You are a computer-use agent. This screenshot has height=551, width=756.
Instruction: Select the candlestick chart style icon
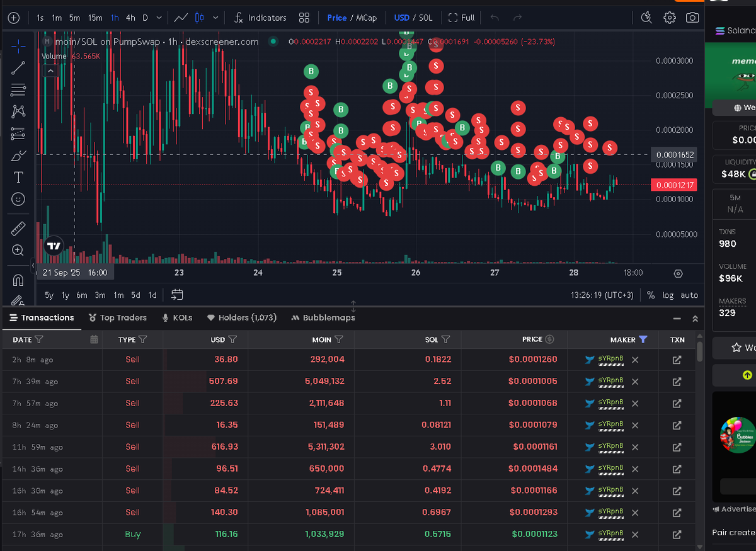point(200,18)
